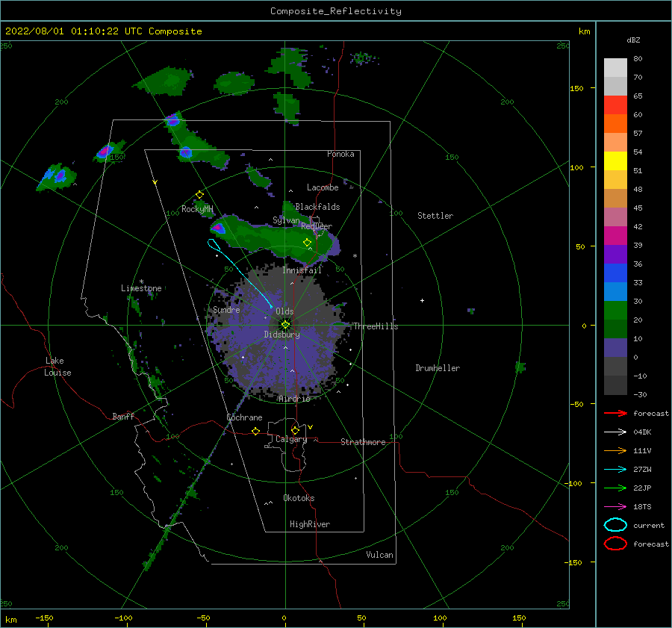Select the cyan current ellipse legend icon
This screenshot has height=628, width=672.
pos(615,525)
